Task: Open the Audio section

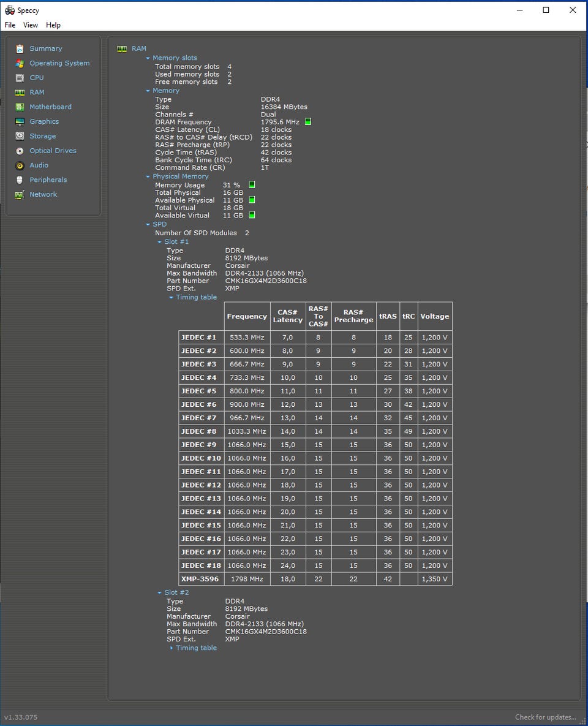Action: pos(39,165)
